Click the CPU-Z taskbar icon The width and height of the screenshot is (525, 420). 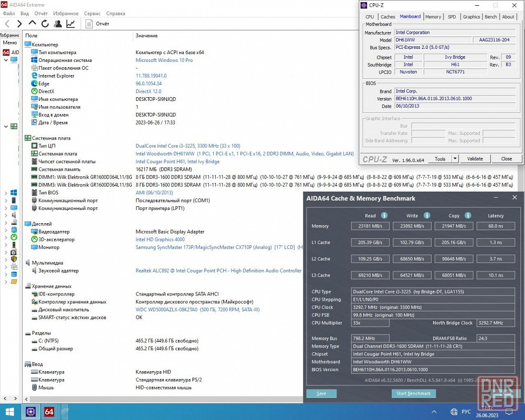30,412
